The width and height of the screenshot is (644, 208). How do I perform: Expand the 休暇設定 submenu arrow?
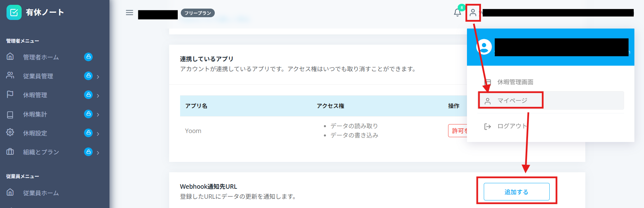(98, 133)
